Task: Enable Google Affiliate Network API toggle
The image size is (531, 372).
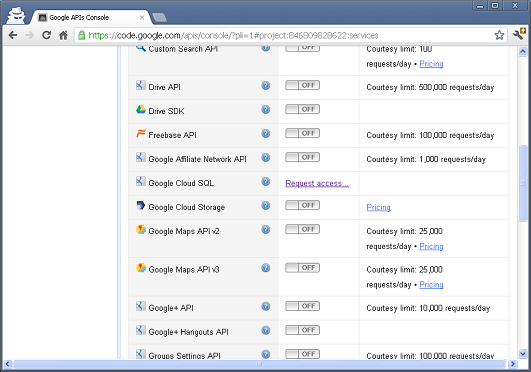Action: tap(302, 157)
